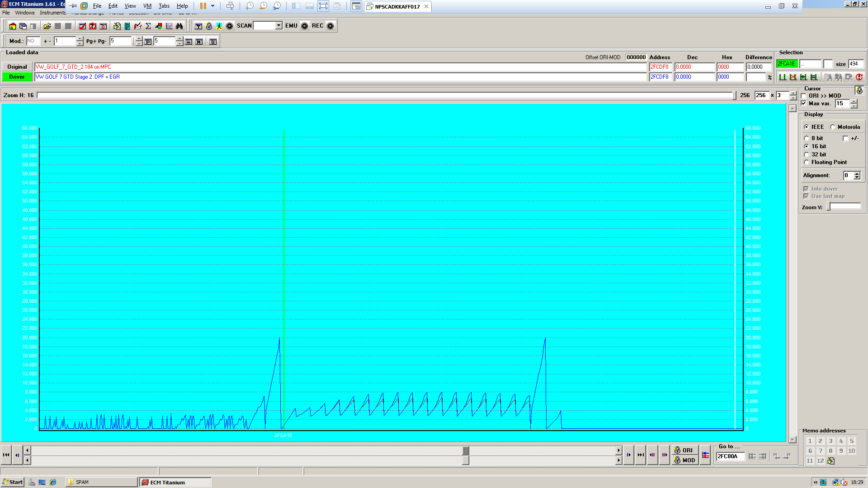Click the Windows Start button
Screen dimensions: 868x488
coord(13,482)
